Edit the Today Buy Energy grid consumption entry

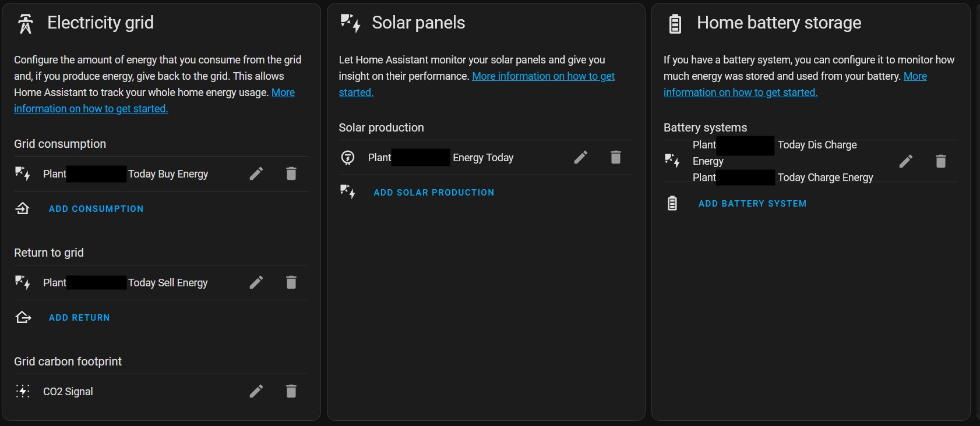click(256, 173)
